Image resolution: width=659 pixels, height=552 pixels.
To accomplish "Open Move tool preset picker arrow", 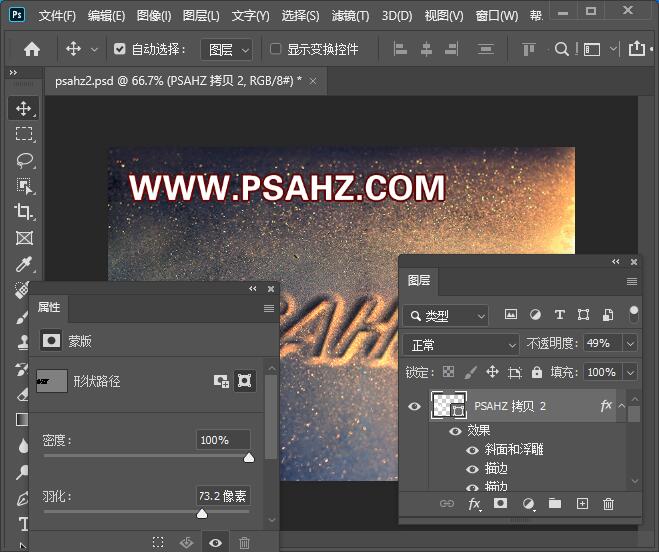I will 95,50.
